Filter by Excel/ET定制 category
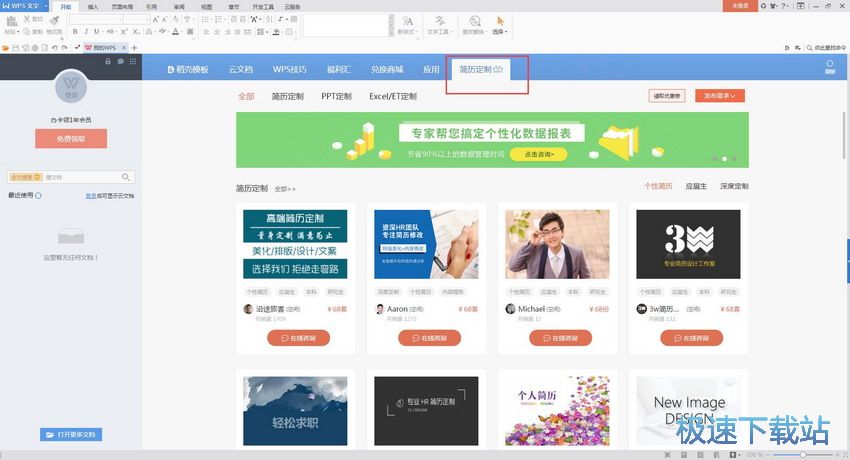Viewport: 850px width, 460px height. [x=393, y=96]
